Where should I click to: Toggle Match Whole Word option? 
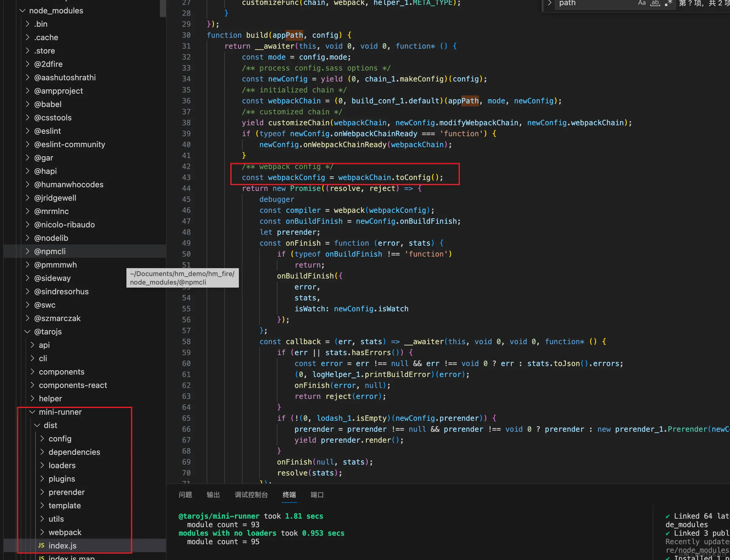655,3
